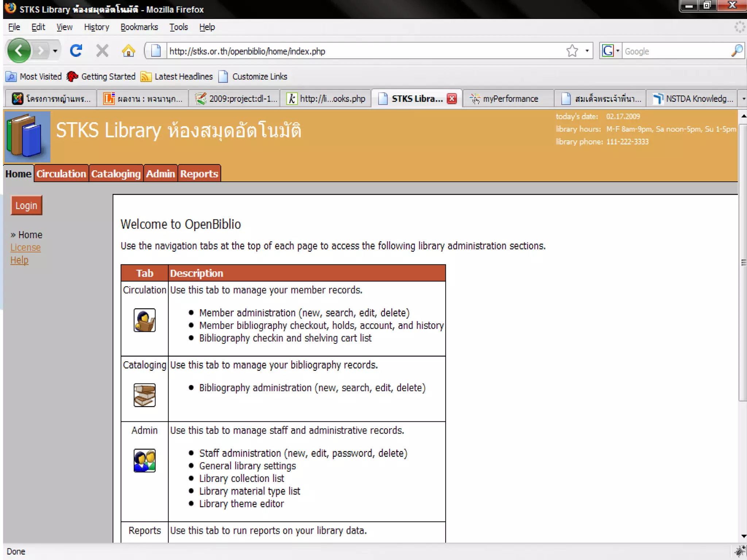Click the Circulation member icon in table
Screen dimensions: 747x560
144,320
